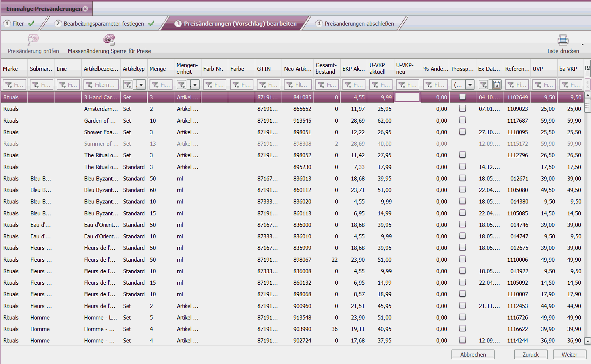Select the row with Neo-Artikel 865652

[x=292, y=109]
